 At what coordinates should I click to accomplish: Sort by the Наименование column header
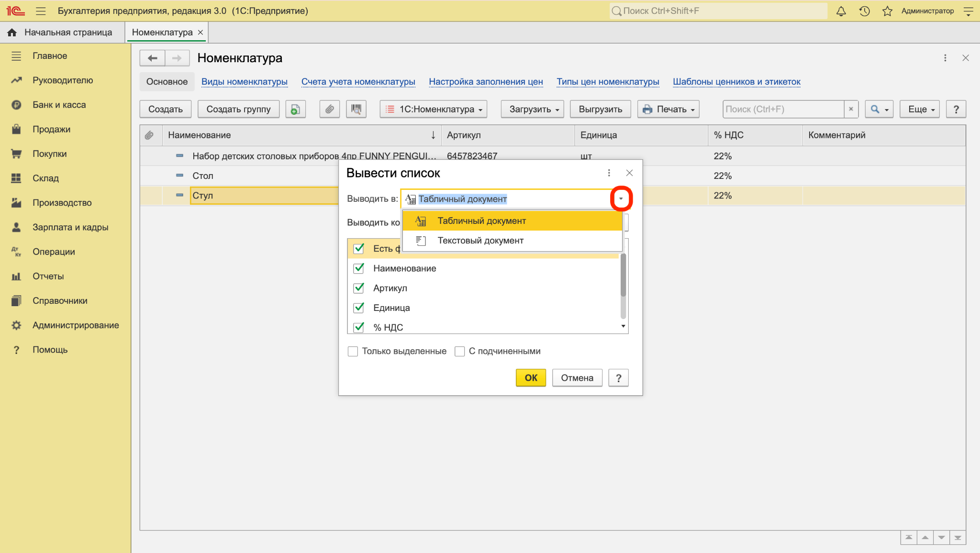pyautogui.click(x=301, y=135)
